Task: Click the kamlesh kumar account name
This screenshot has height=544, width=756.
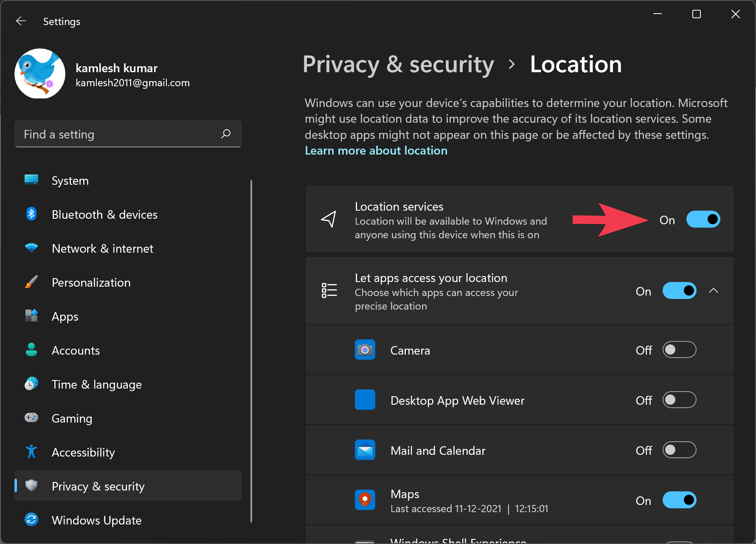Action: click(x=116, y=68)
